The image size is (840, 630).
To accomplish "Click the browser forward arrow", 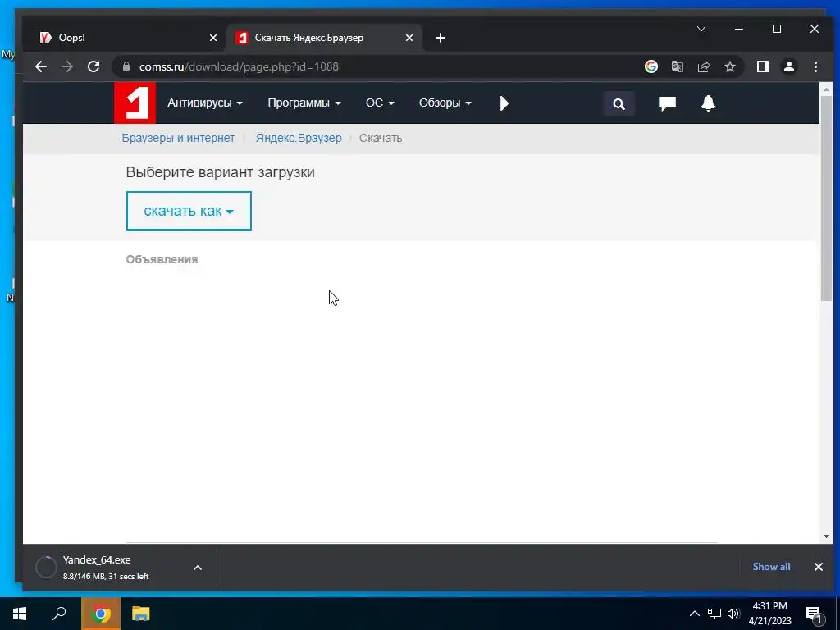I will click(67, 66).
